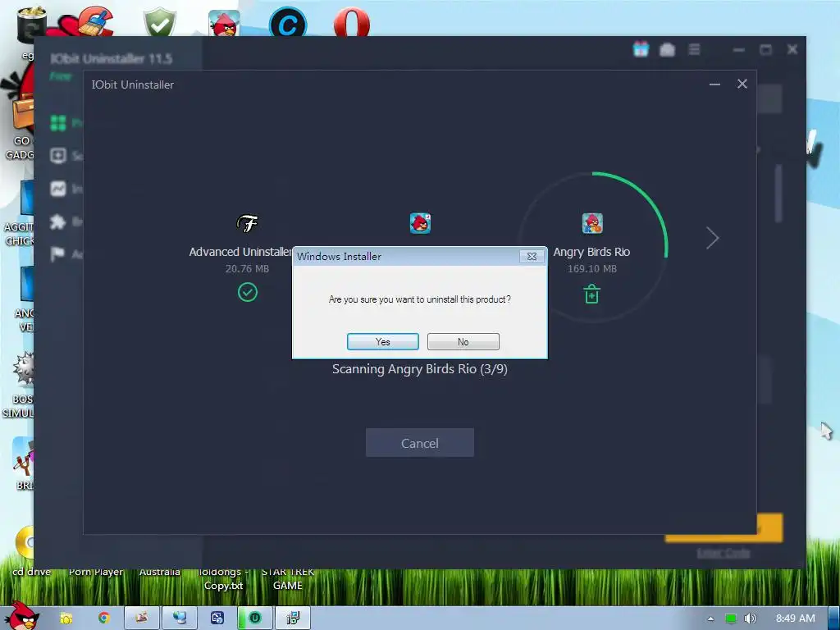Image resolution: width=840 pixels, height=630 pixels.
Task: Close the IObit Uninstaller progress window
Action: click(x=742, y=84)
